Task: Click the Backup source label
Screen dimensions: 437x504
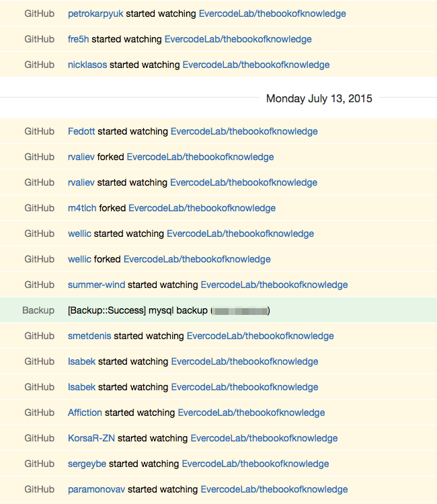Action: (38, 310)
